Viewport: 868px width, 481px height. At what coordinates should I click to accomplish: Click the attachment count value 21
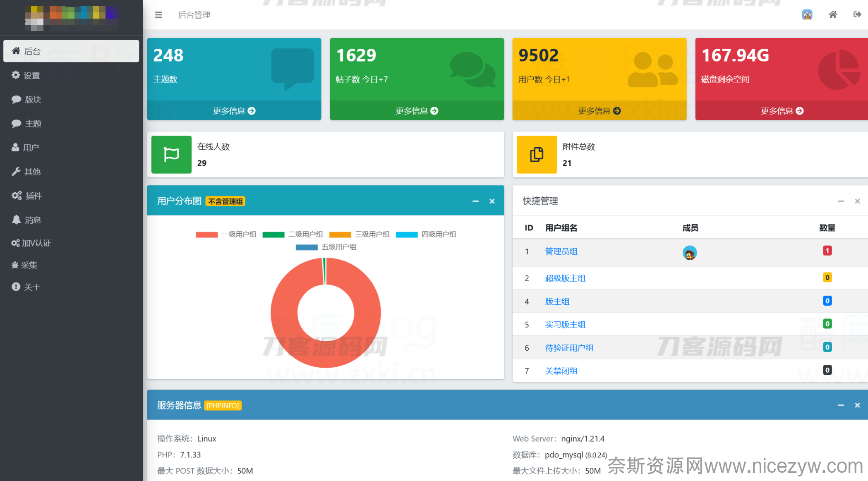567,163
